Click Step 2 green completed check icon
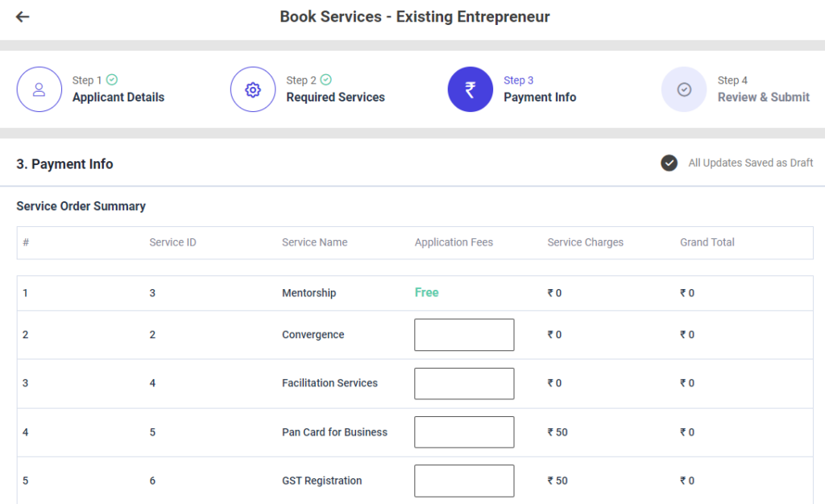 326,80
